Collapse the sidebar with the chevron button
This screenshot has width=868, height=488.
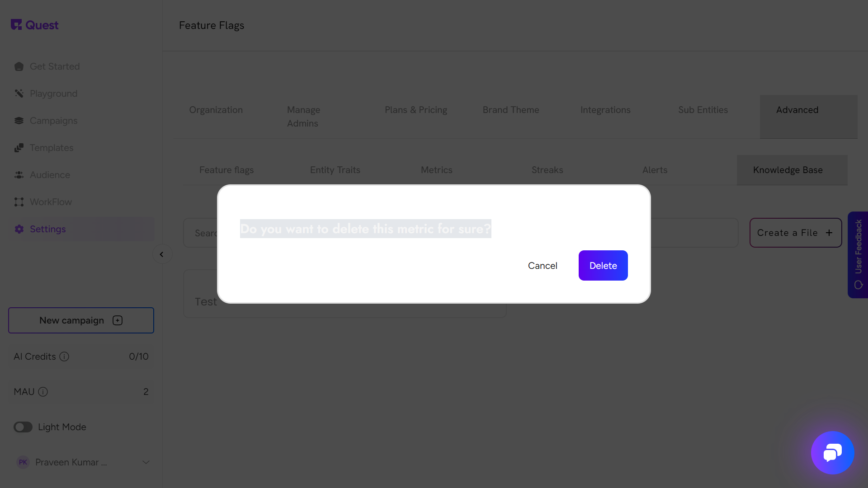click(x=162, y=254)
